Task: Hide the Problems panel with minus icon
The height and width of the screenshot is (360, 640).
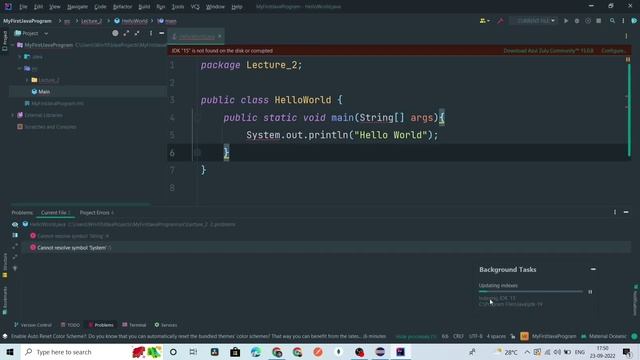Action: click(x=626, y=212)
